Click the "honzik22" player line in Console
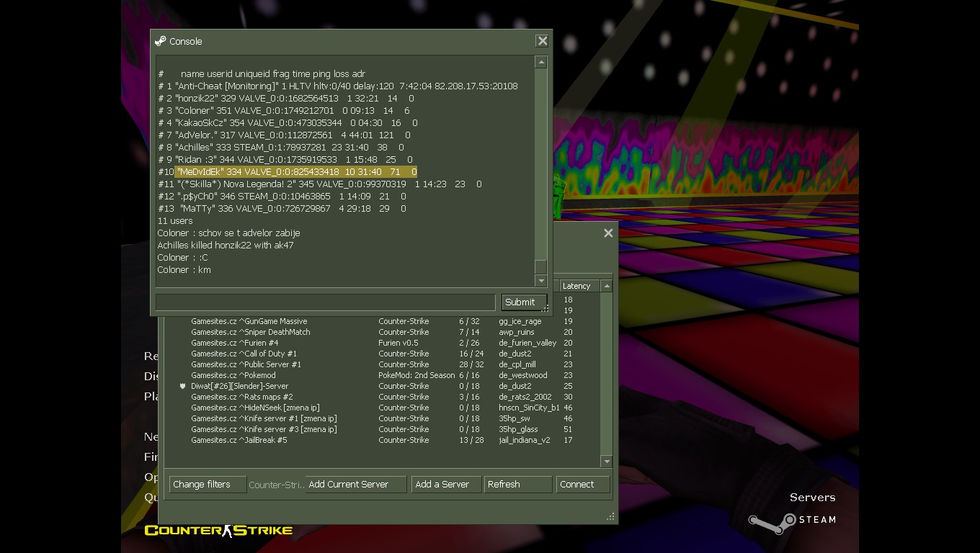The height and width of the screenshot is (553, 980). tap(286, 98)
